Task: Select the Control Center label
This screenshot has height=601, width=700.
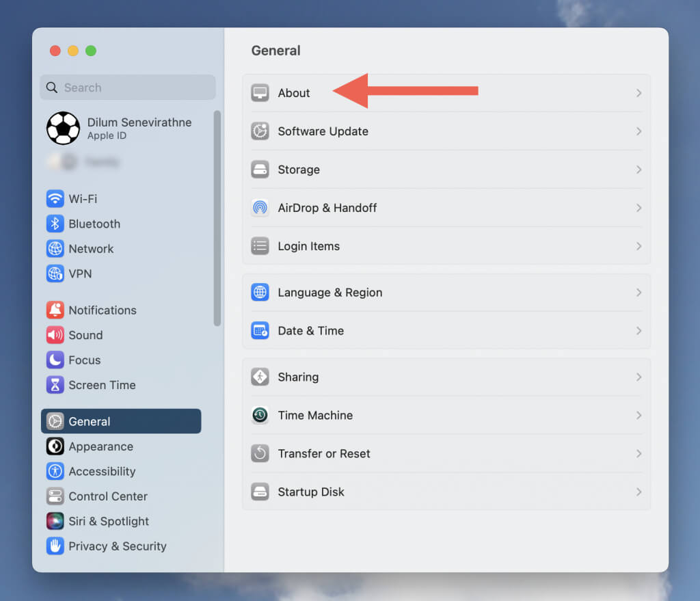Action: tap(108, 496)
